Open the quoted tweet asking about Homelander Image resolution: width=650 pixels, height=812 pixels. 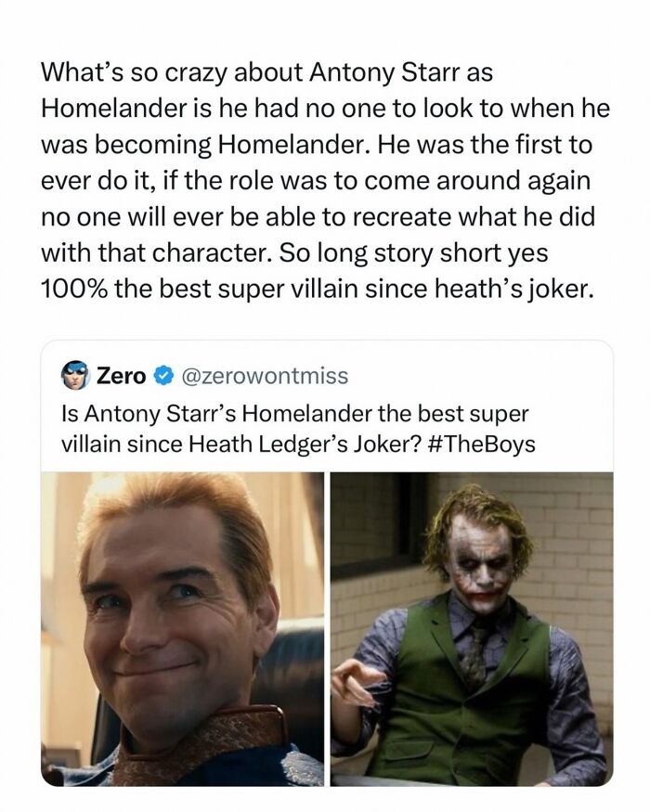[x=327, y=563]
